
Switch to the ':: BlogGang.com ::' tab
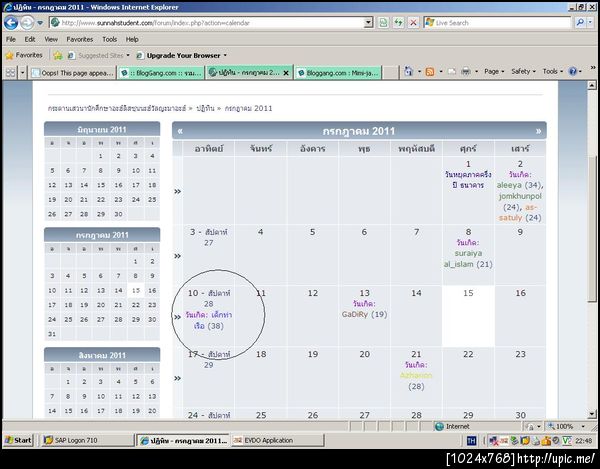click(x=161, y=72)
